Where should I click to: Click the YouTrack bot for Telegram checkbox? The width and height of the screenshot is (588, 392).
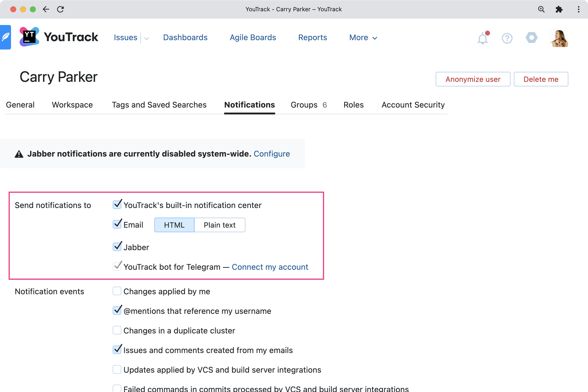pyautogui.click(x=117, y=266)
